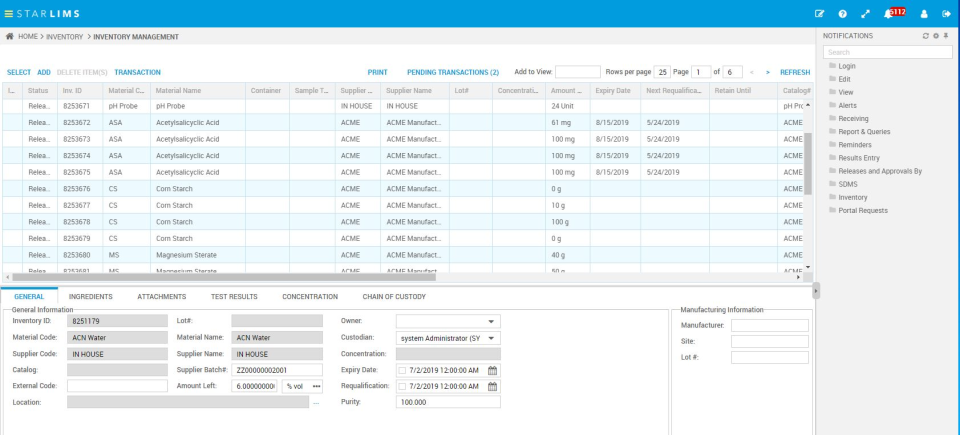Image resolution: width=960 pixels, height=435 pixels.
Task: Enable the Requalification date checkbox
Action: [402, 386]
